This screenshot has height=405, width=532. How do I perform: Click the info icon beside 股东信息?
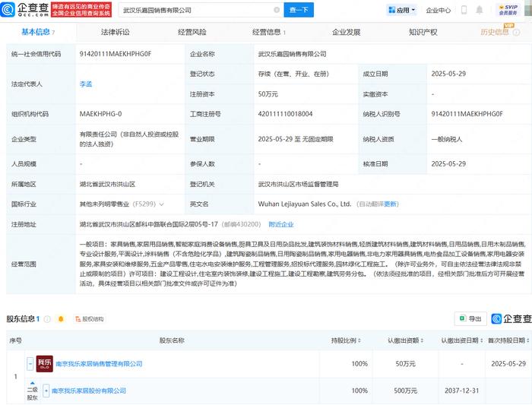pos(47,319)
